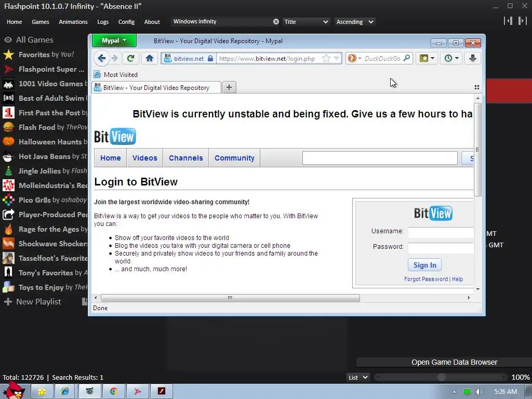Select the BitView browser tab

156,87
